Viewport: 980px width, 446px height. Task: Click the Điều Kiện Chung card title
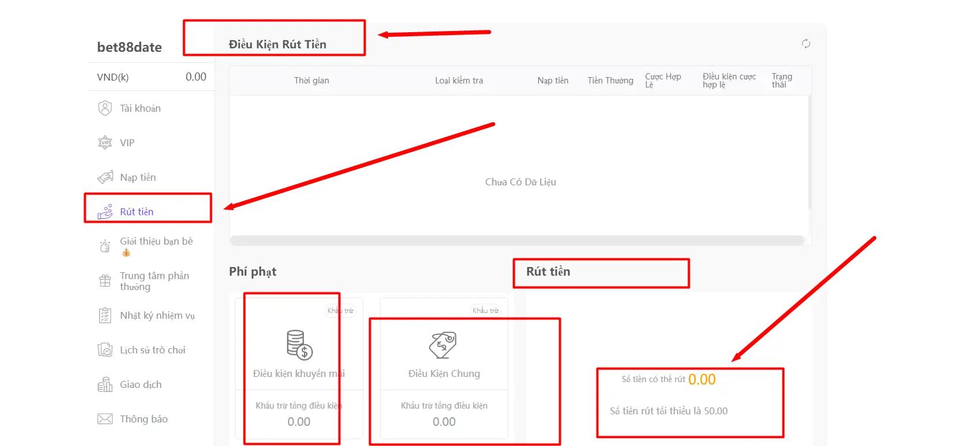(444, 373)
